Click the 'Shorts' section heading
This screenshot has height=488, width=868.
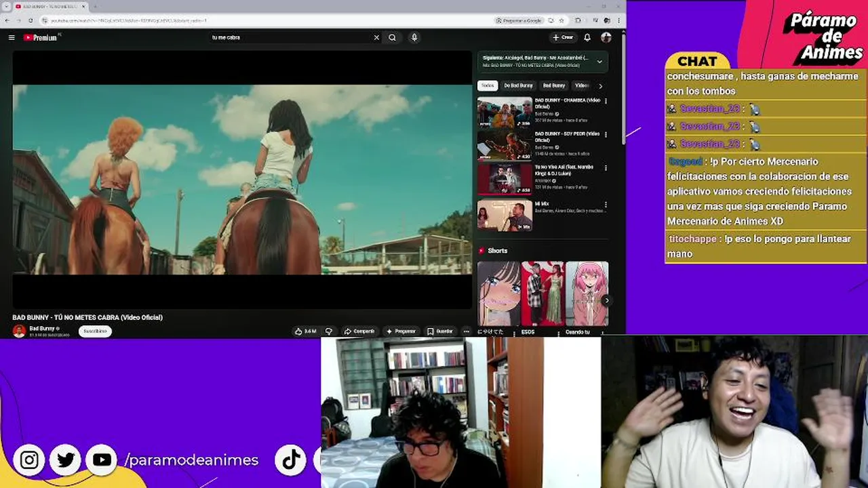click(497, 251)
